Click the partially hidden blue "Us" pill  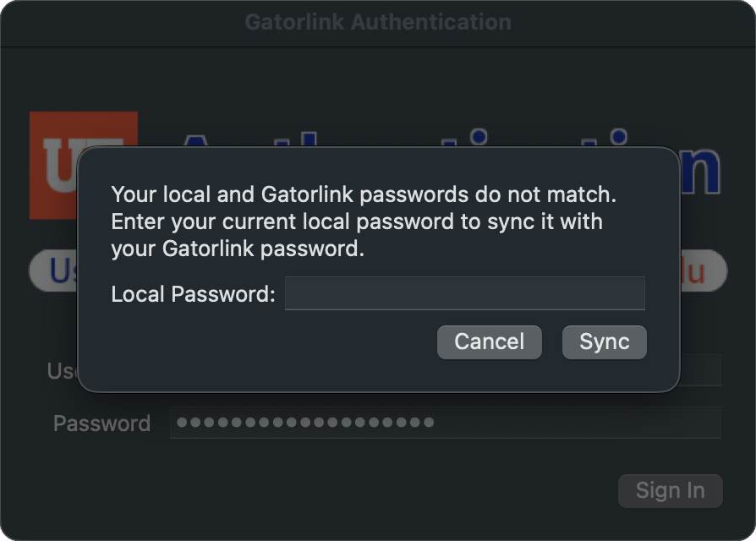pos(54,270)
